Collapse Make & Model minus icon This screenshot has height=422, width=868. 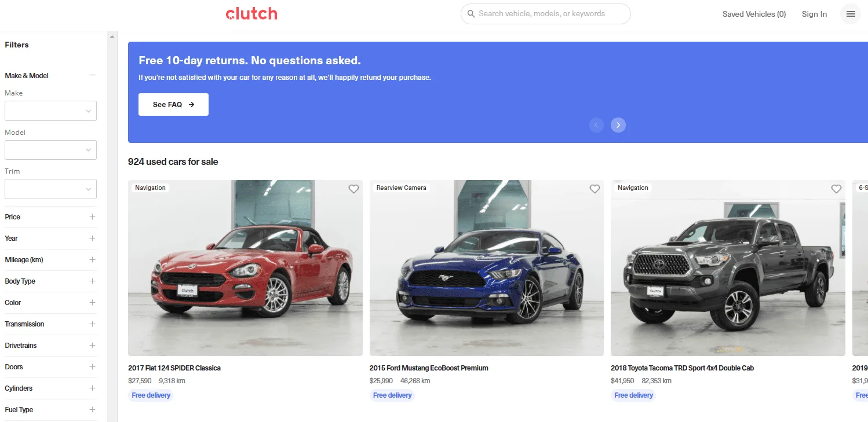[x=92, y=75]
